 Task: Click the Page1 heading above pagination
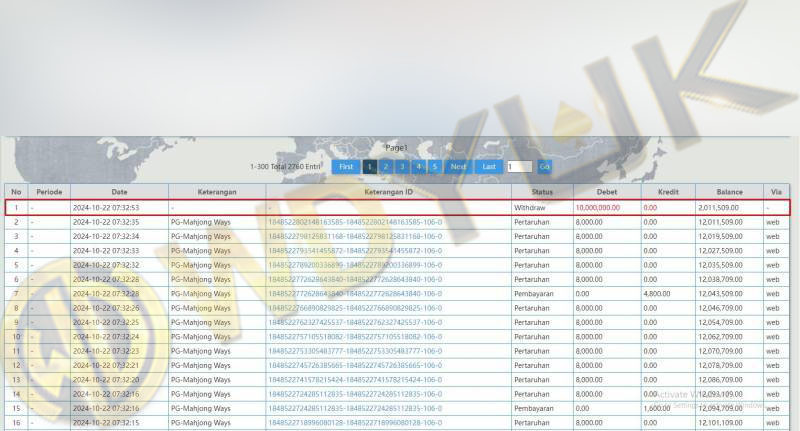[396, 147]
